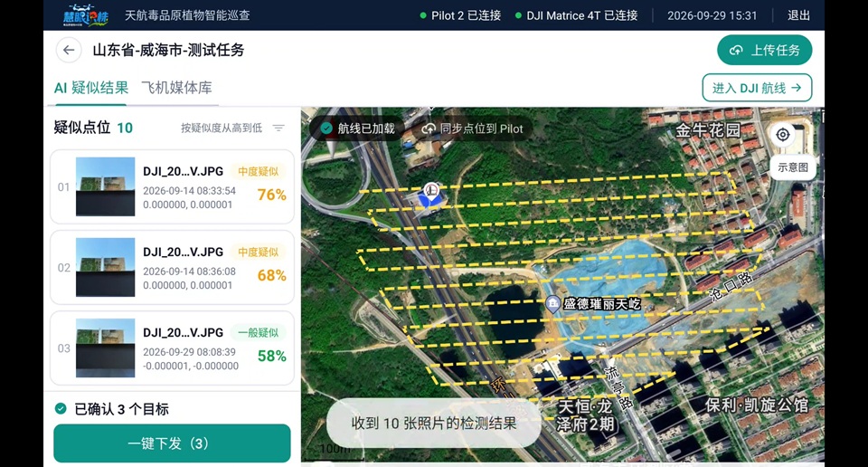Open the sort filter icon
Image resolution: width=868 pixels, height=467 pixels.
point(278,128)
